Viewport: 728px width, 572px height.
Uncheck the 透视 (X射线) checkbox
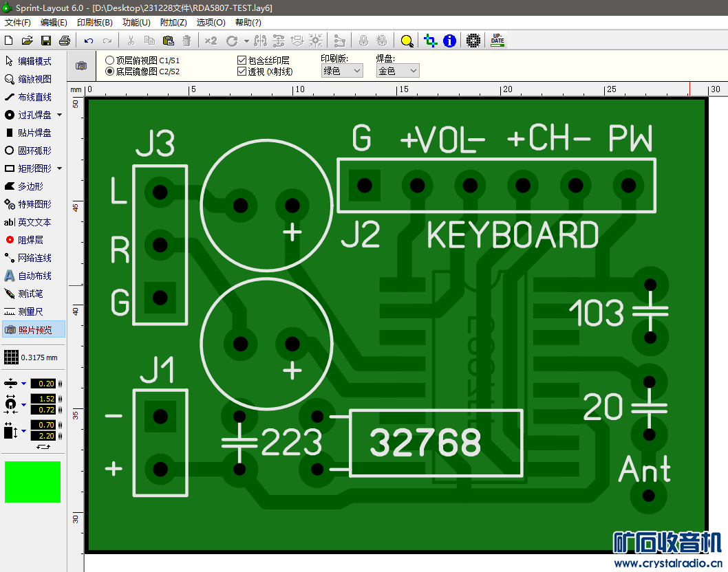(x=242, y=71)
